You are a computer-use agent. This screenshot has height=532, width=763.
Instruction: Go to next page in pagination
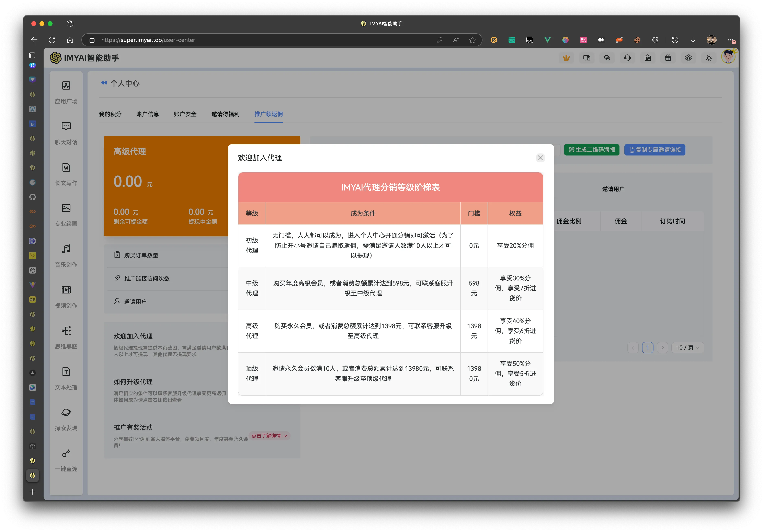tap(662, 348)
